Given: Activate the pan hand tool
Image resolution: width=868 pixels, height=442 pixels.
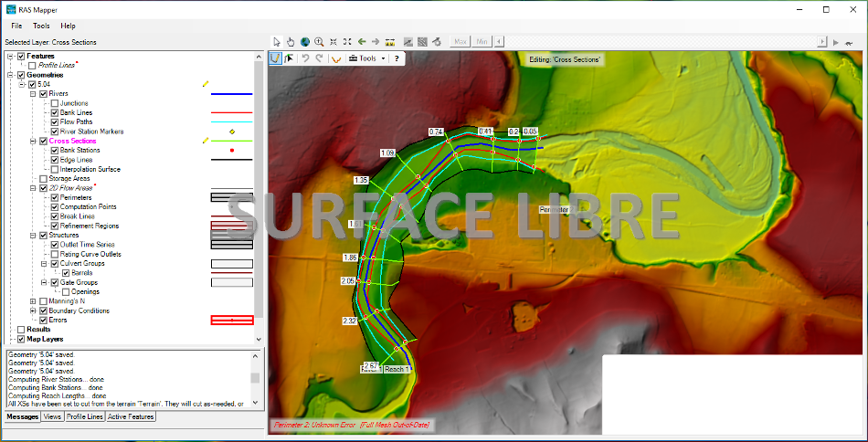Looking at the screenshot, I should coord(291,42).
